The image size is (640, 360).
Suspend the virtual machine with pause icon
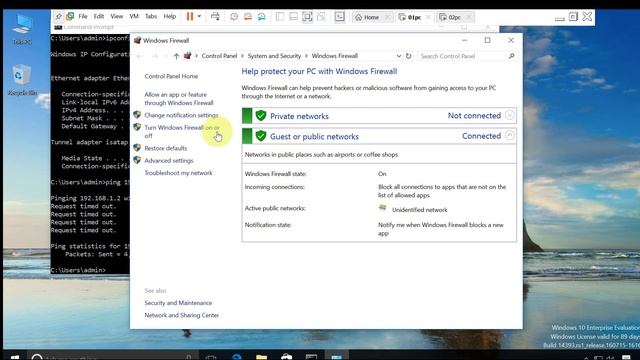pos(190,16)
